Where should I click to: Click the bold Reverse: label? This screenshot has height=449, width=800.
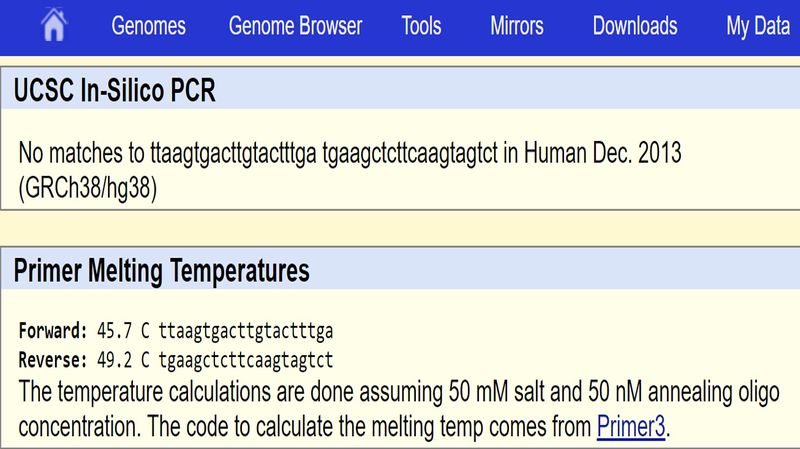[x=54, y=359]
